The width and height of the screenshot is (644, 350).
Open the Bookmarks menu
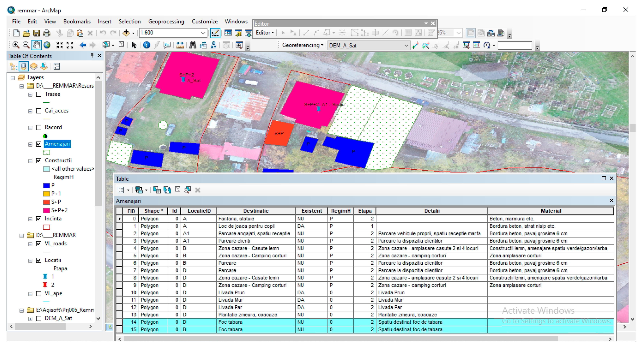[77, 21]
